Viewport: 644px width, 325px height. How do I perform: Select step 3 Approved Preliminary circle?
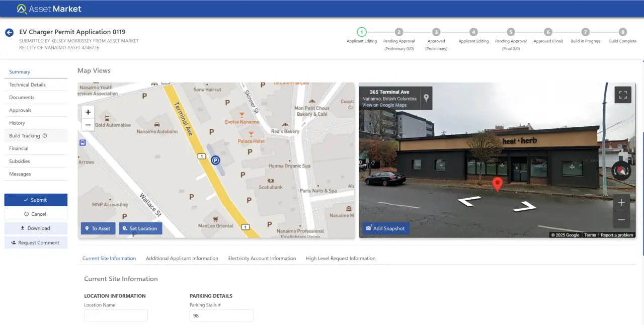[436, 32]
